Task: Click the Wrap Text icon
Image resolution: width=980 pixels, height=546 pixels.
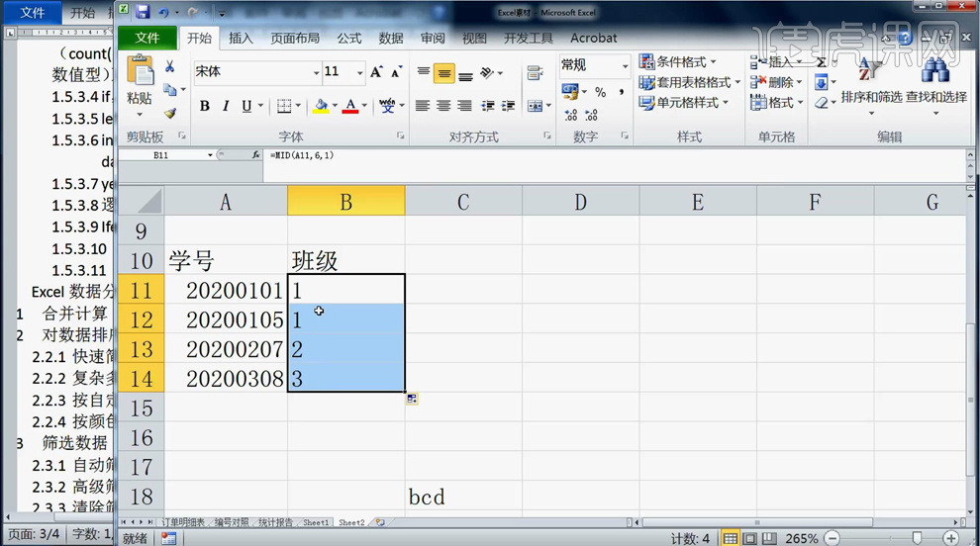Action: coord(535,73)
